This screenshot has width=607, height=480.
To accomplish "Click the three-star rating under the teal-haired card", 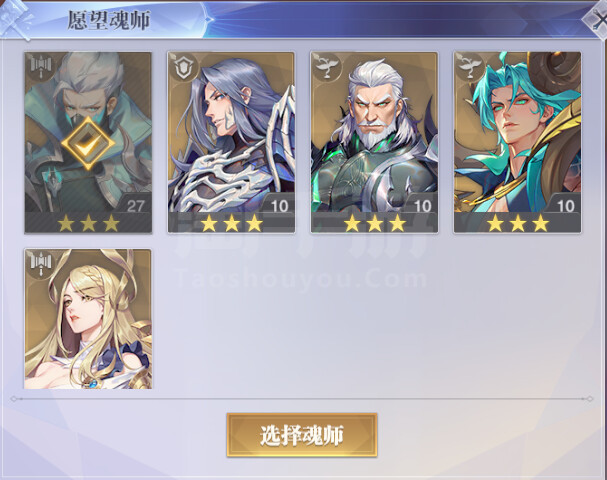I will click(x=518, y=223).
